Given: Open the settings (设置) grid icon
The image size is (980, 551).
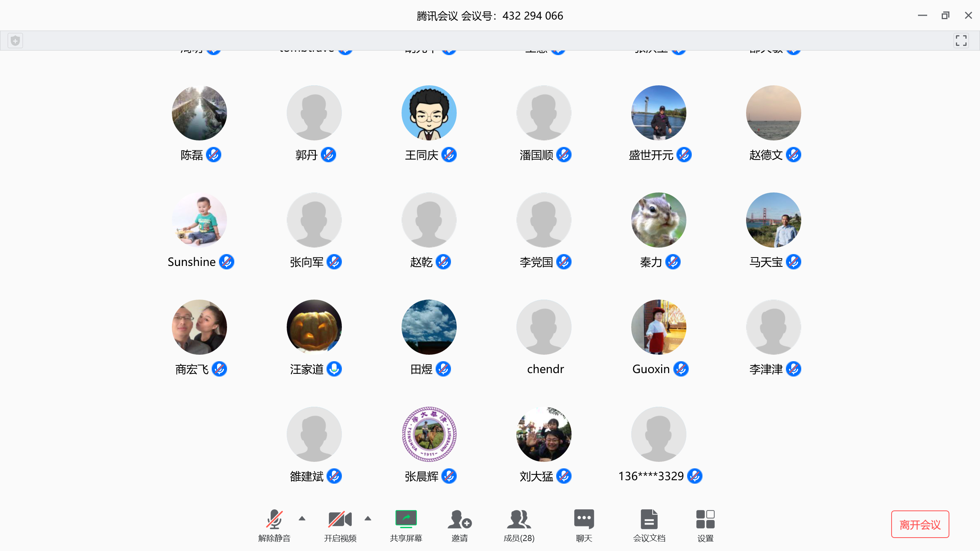Looking at the screenshot, I should pyautogui.click(x=705, y=520).
